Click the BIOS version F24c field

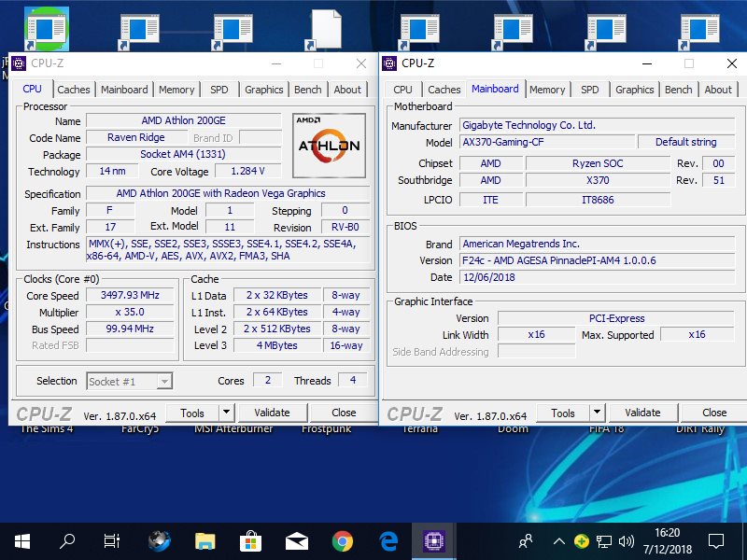(598, 260)
